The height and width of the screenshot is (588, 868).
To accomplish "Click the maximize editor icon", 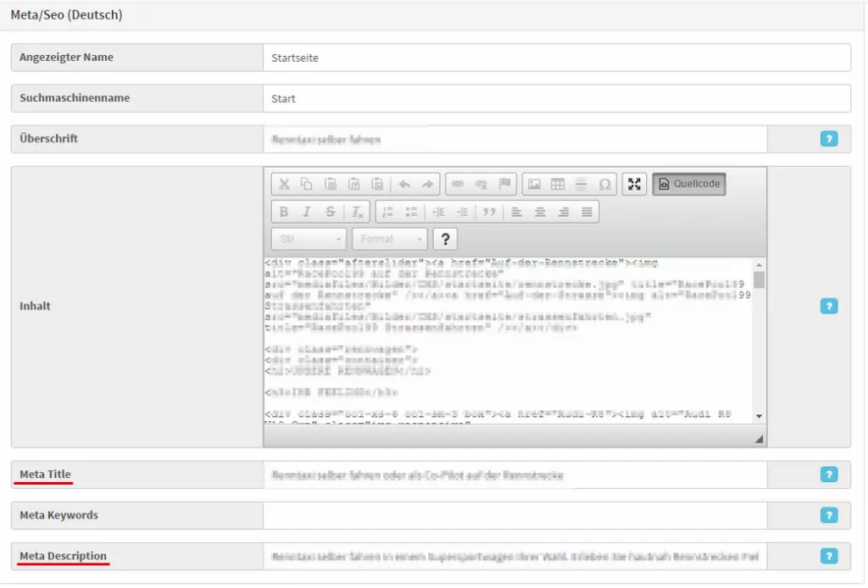I will [x=634, y=184].
